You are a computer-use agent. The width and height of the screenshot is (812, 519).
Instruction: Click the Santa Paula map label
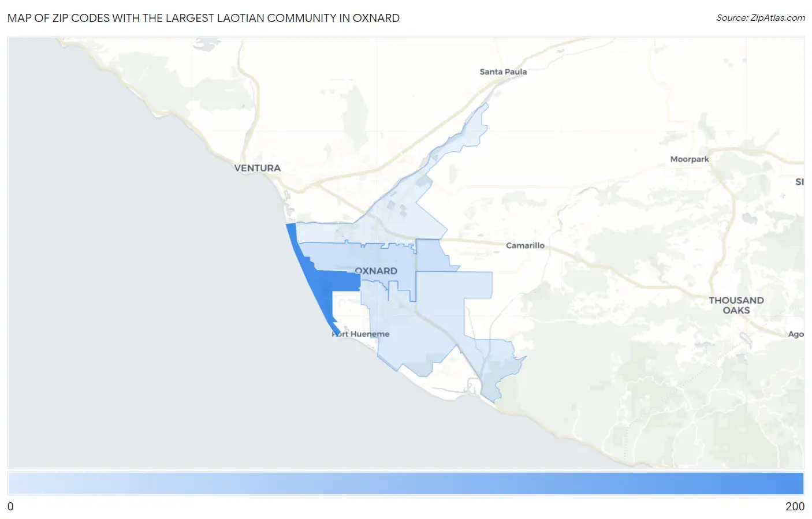pyautogui.click(x=503, y=72)
